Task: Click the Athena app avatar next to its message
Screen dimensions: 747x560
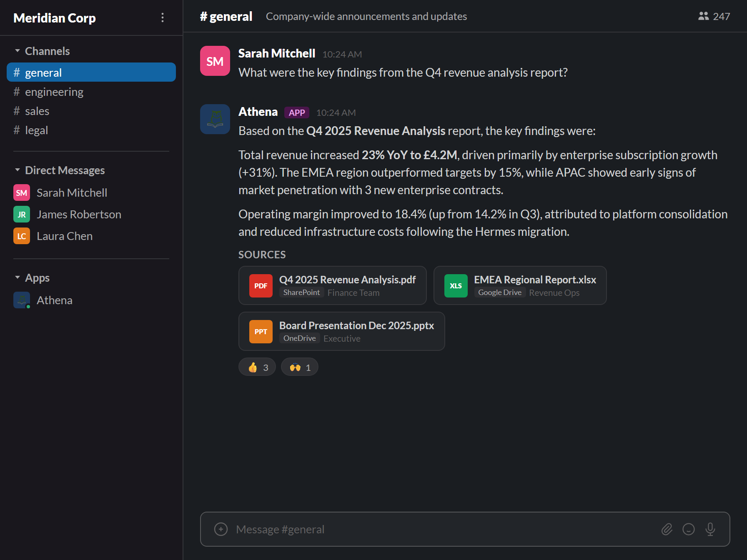Action: pyautogui.click(x=215, y=119)
